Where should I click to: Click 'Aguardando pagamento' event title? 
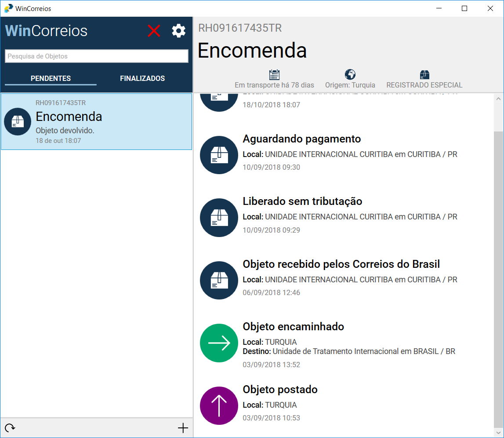[x=302, y=139]
